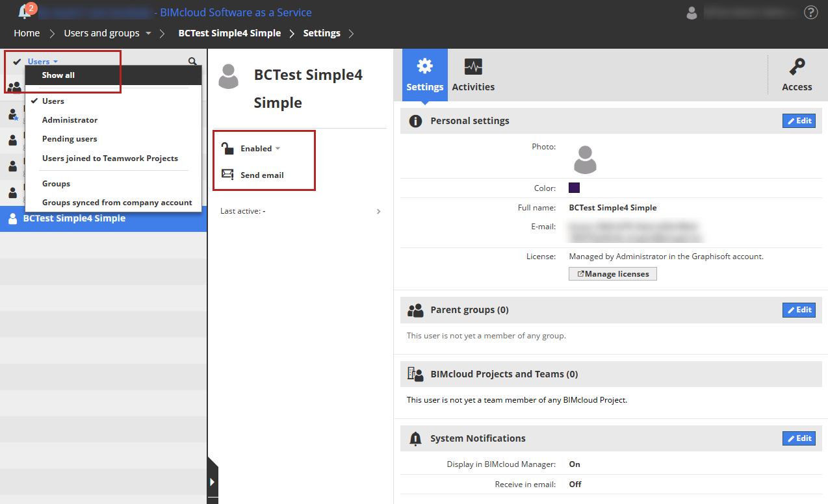Go to the Home breadcrumb link

27,33
